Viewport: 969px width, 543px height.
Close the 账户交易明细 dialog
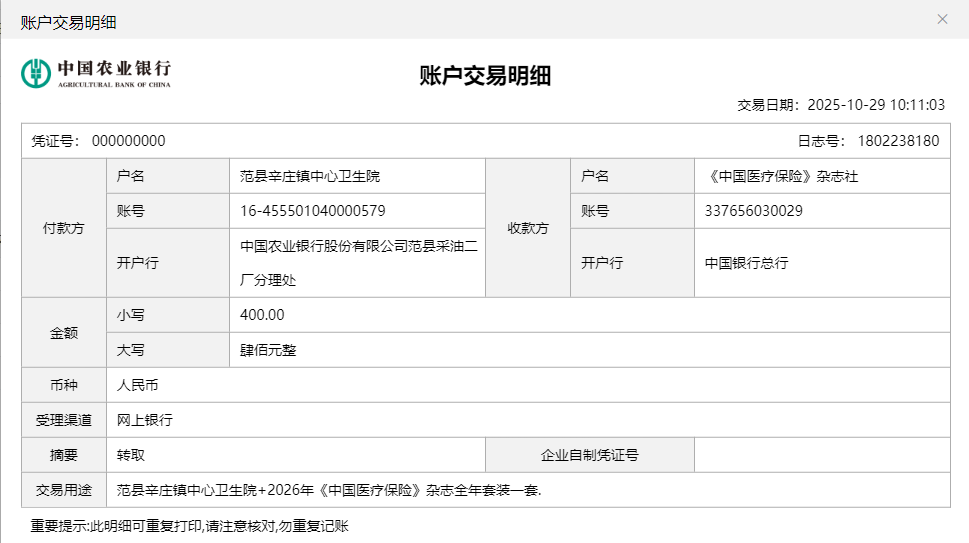942,19
